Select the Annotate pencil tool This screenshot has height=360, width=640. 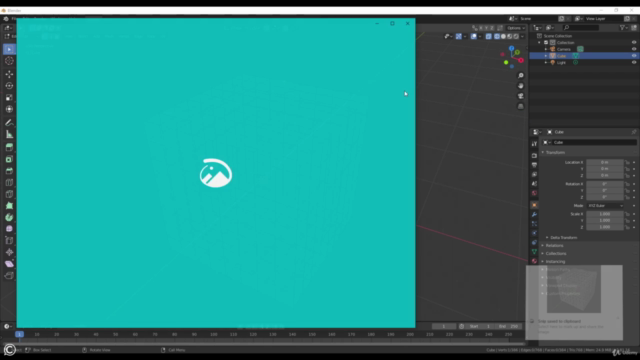tap(9, 122)
